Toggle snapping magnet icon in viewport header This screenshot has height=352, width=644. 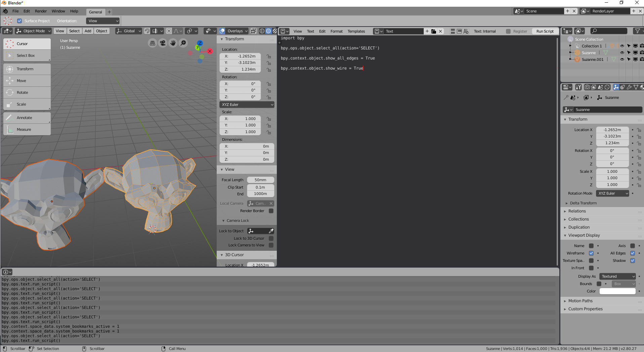147,31
